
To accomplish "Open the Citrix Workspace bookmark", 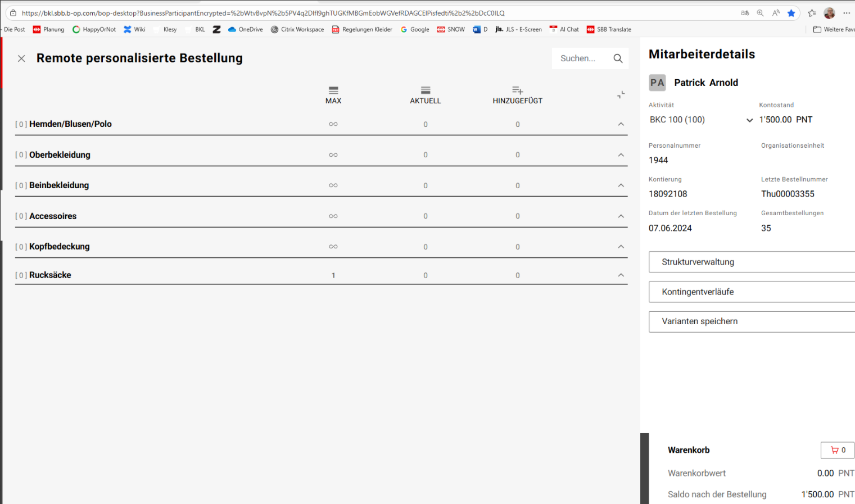I will pyautogui.click(x=297, y=29).
